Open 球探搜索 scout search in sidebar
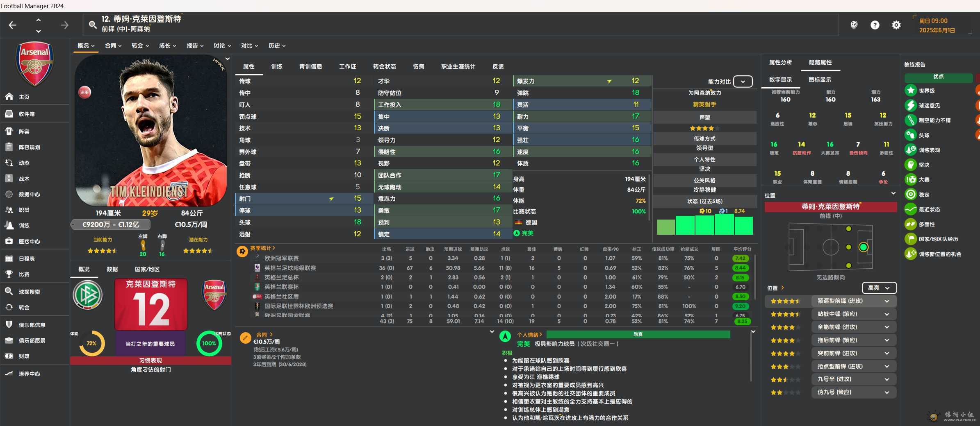980x426 pixels. (29, 292)
